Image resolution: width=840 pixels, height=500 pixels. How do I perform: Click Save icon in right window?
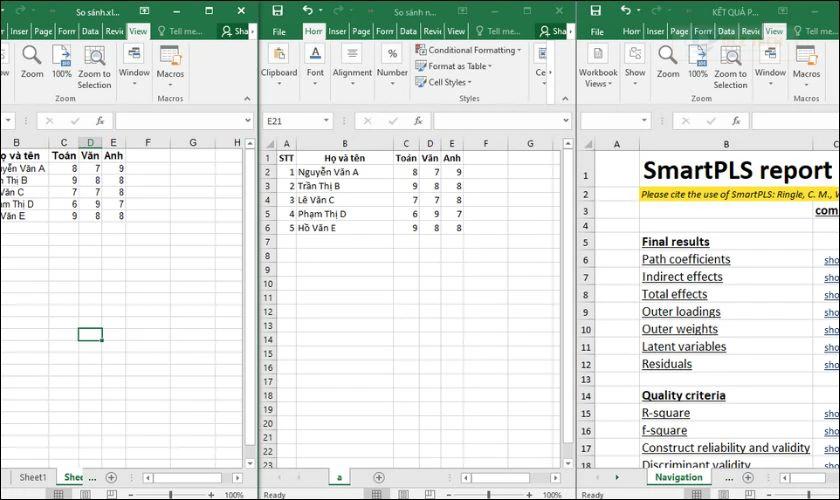tap(595, 10)
